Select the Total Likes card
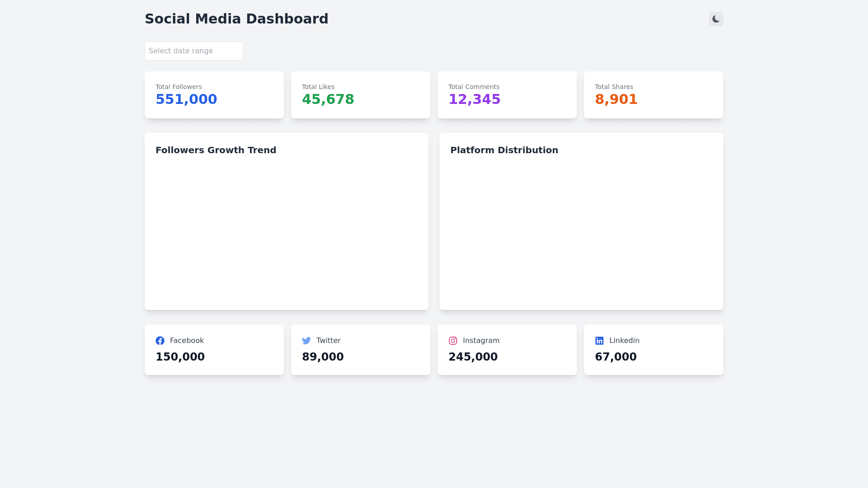868x488 pixels. pos(360,95)
